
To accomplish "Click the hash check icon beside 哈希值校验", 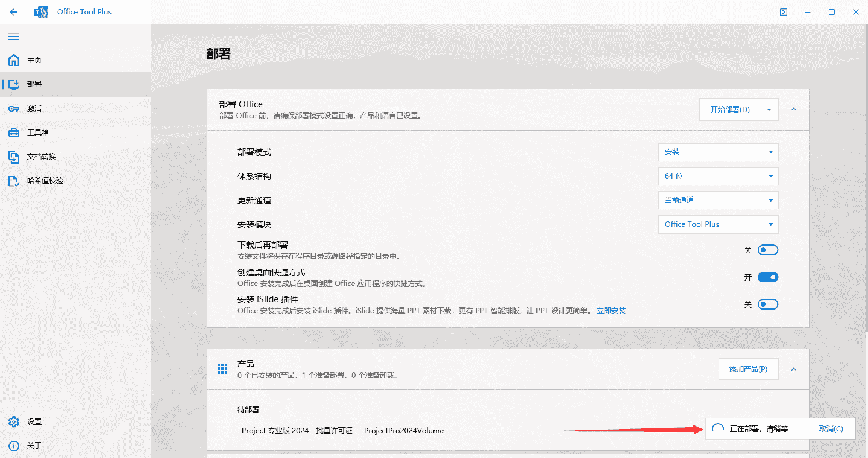I will 14,181.
